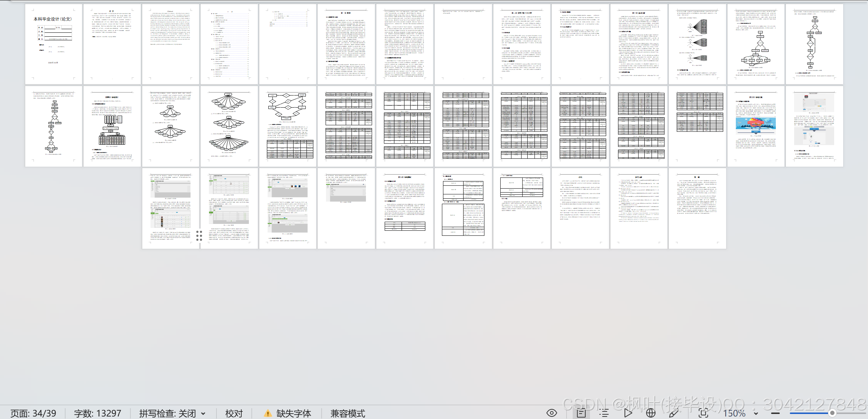
Task: Open the 150% zoom level dropdown
Action: click(756, 414)
